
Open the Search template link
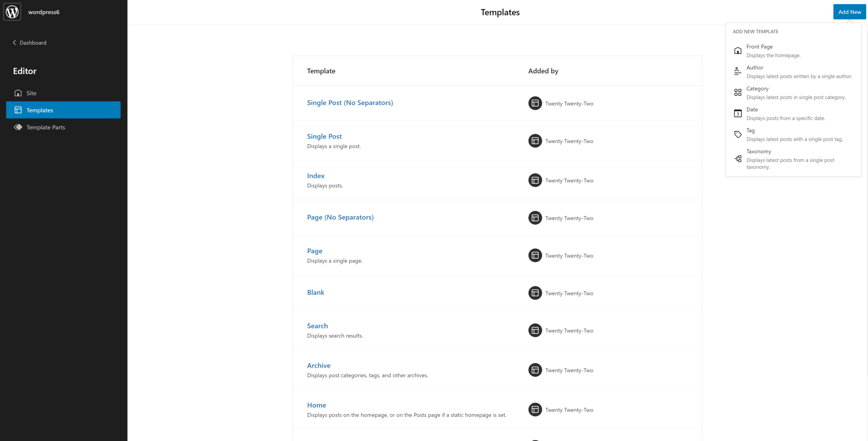tap(317, 326)
